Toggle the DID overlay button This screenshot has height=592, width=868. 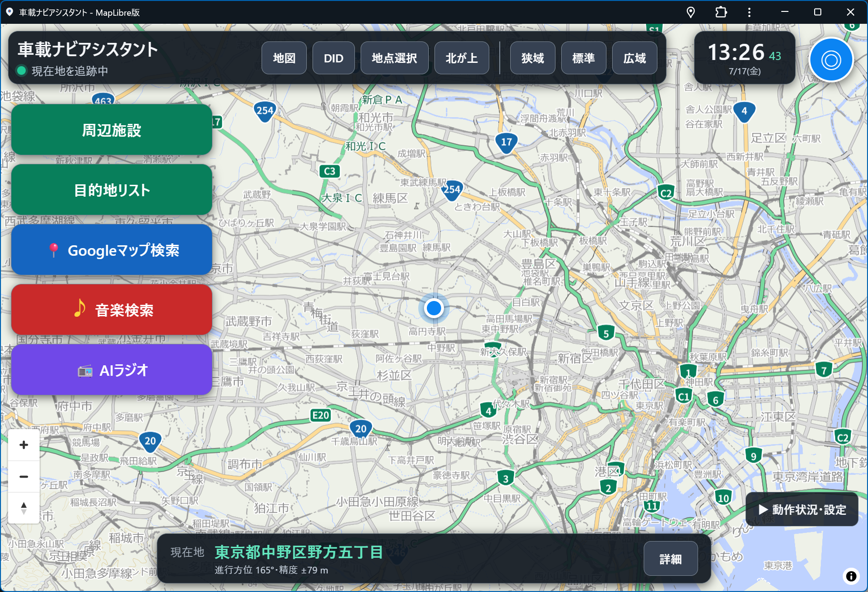tap(333, 58)
